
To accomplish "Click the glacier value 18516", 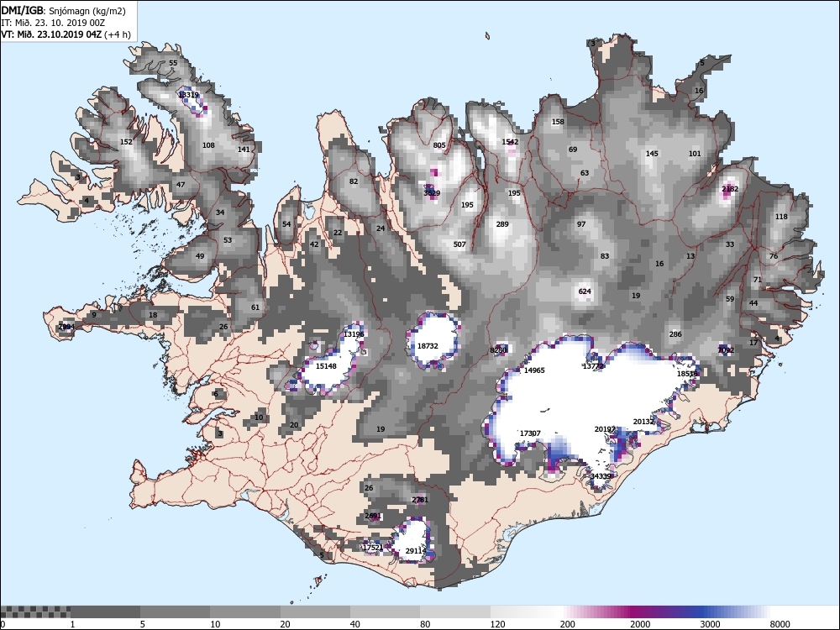I will [687, 374].
